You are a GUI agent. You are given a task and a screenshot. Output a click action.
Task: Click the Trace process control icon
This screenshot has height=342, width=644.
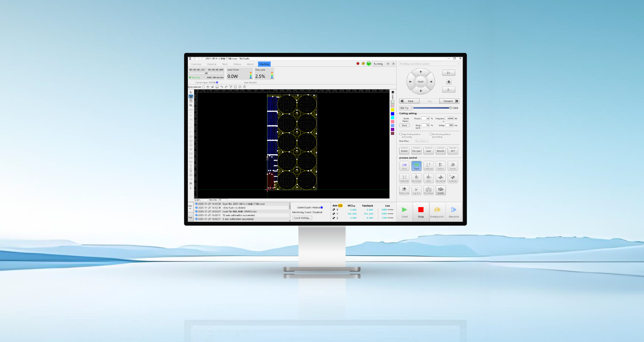click(x=416, y=166)
